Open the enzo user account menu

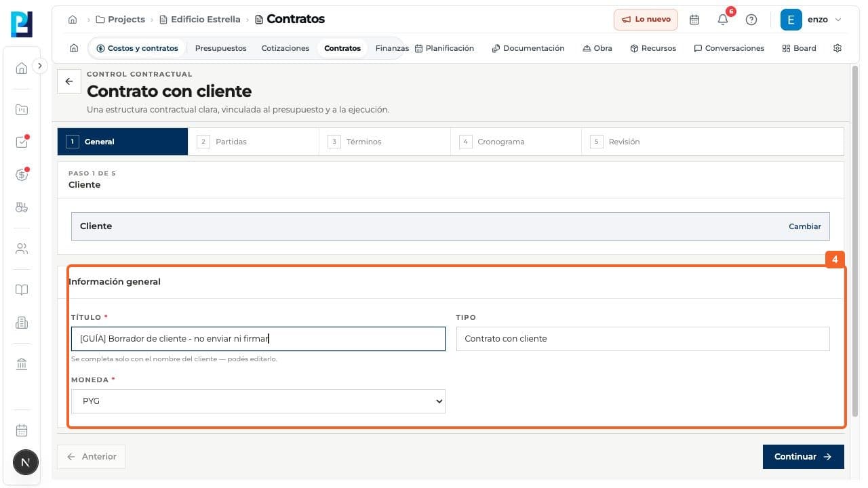point(811,20)
